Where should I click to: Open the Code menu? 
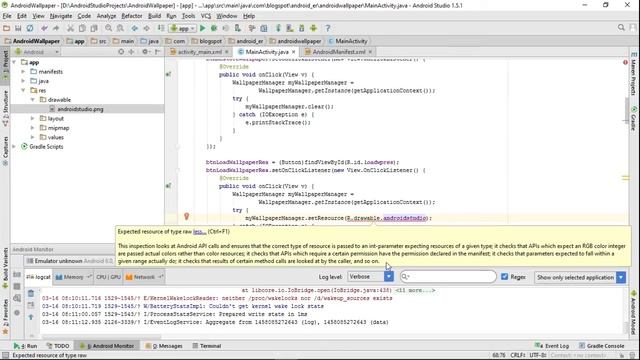click(84, 16)
